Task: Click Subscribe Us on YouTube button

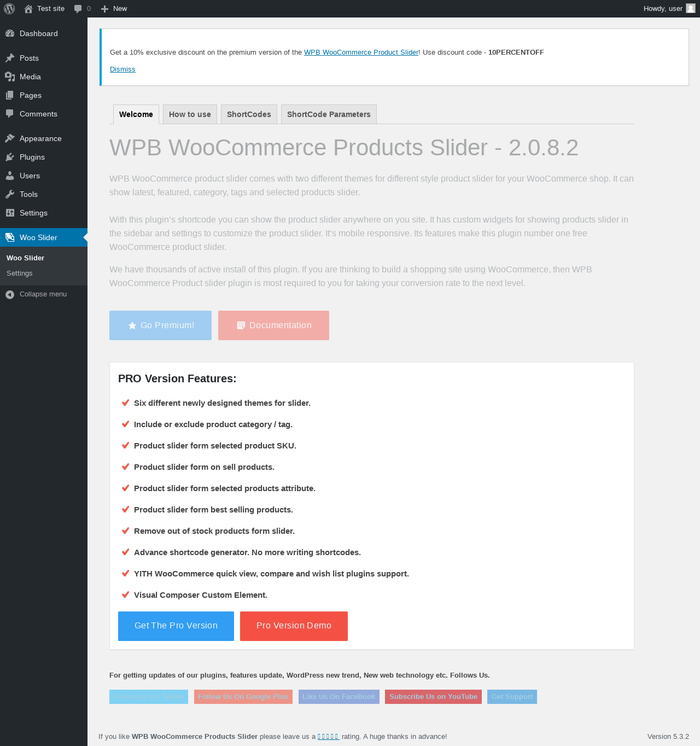Action: [x=433, y=697]
